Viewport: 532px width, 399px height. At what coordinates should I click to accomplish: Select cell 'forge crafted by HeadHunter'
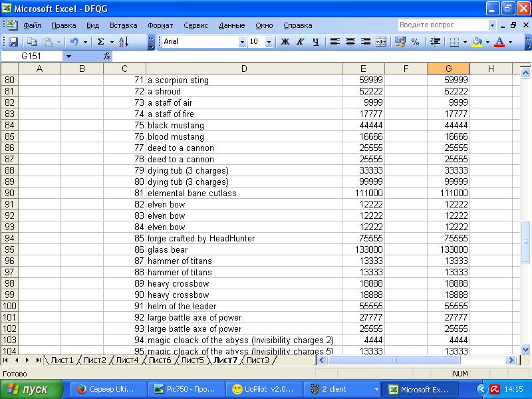pyautogui.click(x=244, y=238)
